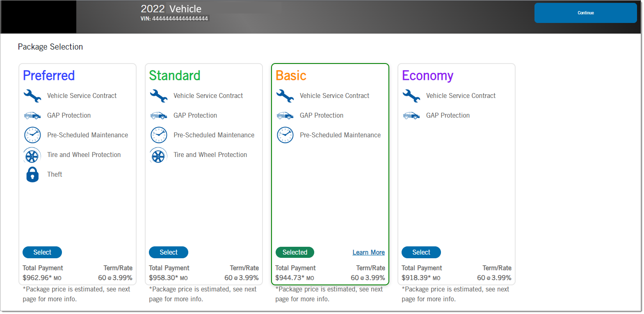Click the Theft padlock icon in Preferred
Viewport: 644px width, 314px height.
(x=32, y=175)
